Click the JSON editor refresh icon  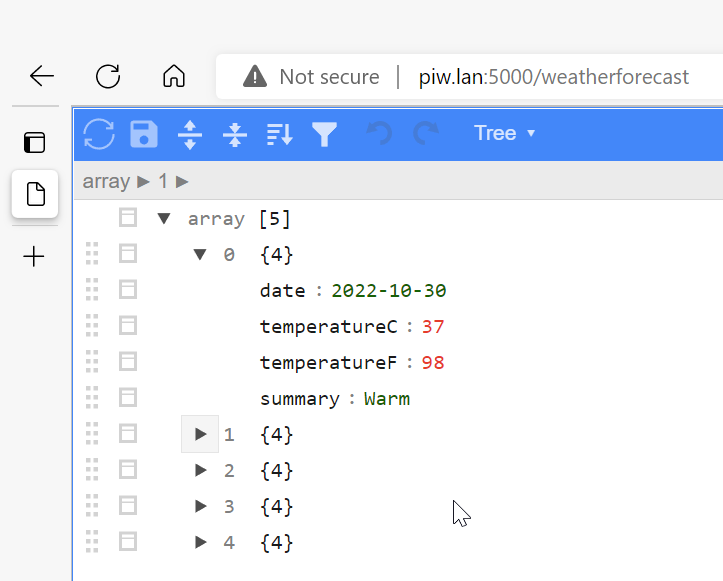click(x=99, y=134)
